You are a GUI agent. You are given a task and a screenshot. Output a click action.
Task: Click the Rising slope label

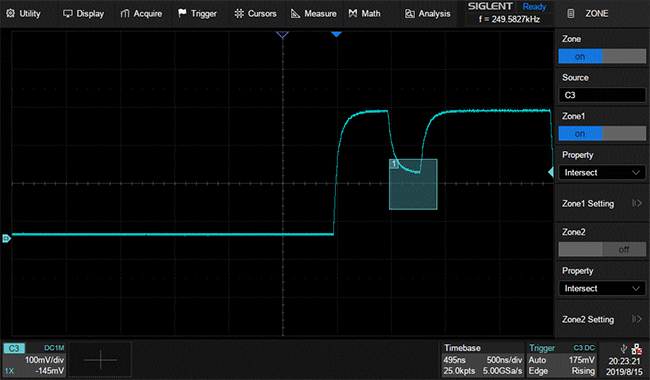[x=583, y=371]
